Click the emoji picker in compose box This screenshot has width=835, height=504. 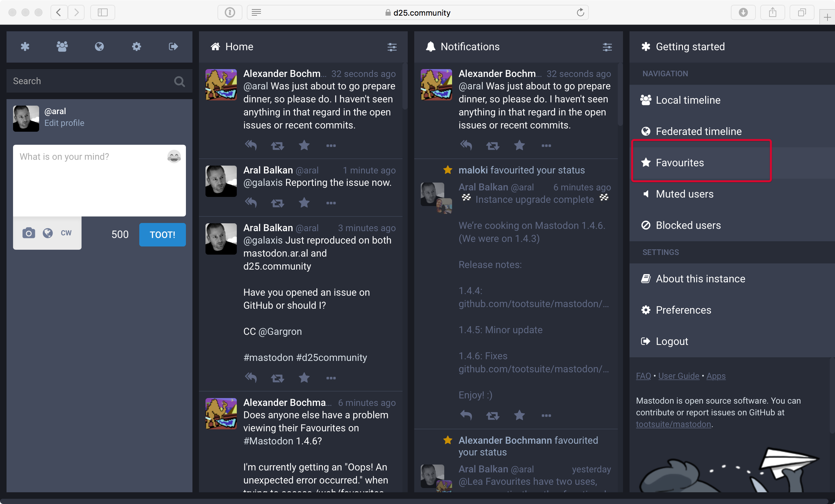(174, 156)
